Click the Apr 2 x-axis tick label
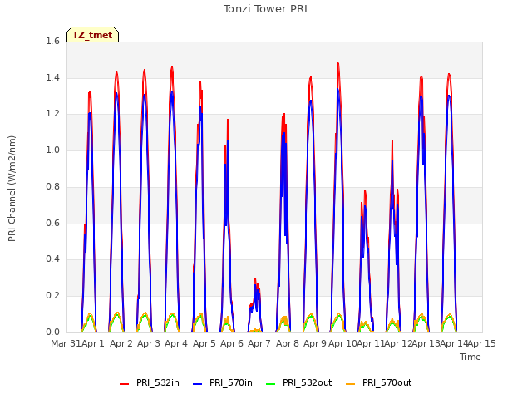 point(121,343)
